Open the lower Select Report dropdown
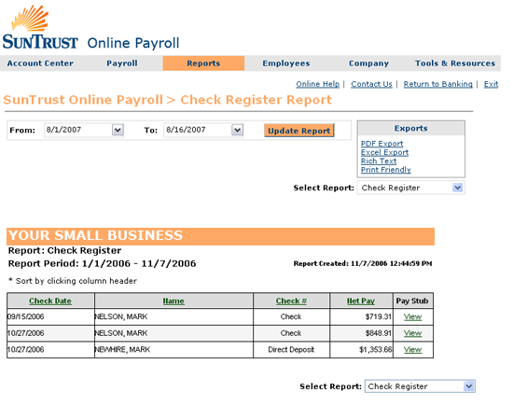The image size is (513, 420). tap(420, 386)
